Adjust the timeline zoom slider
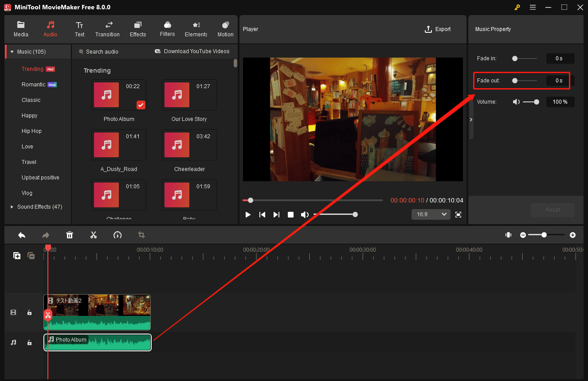Image resolution: width=588 pixels, height=381 pixels. coord(547,235)
